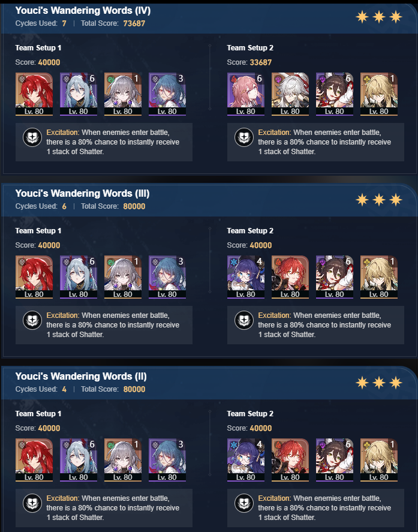Open Youci's Wandering Words (II) header
This screenshot has width=418, height=532.
(81, 376)
